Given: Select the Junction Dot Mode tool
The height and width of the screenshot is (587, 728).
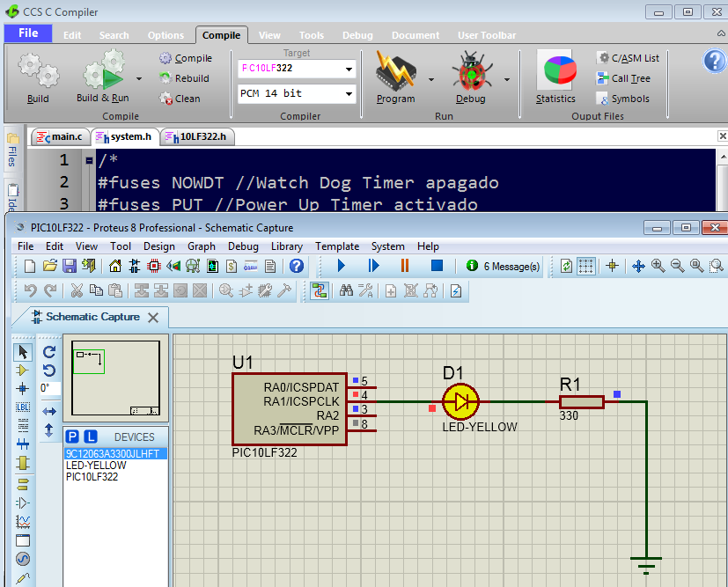Looking at the screenshot, I should [22, 388].
